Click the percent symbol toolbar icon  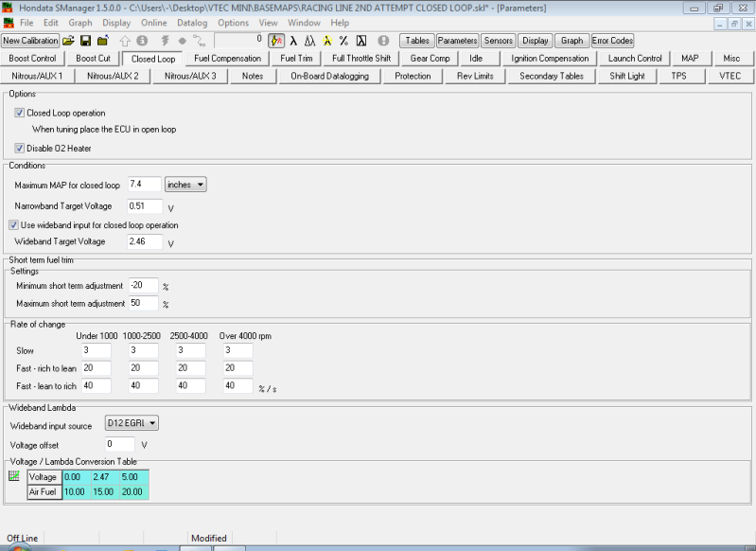click(x=343, y=41)
